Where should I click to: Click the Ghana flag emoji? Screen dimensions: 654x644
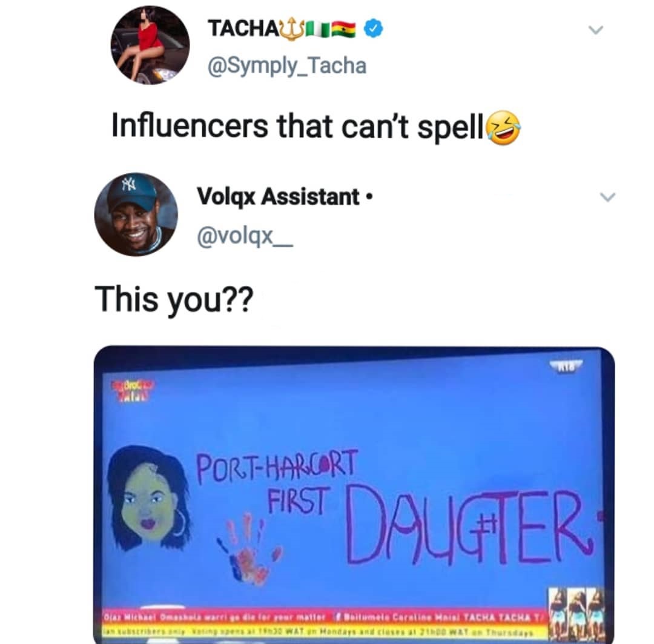click(344, 29)
